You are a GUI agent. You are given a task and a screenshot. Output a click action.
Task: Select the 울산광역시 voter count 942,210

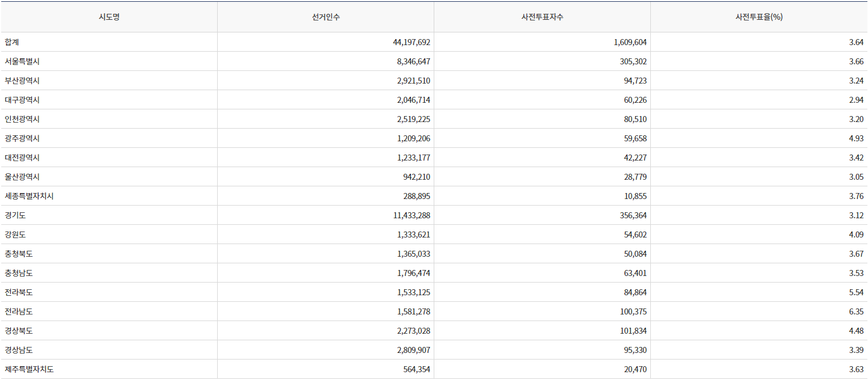416,177
